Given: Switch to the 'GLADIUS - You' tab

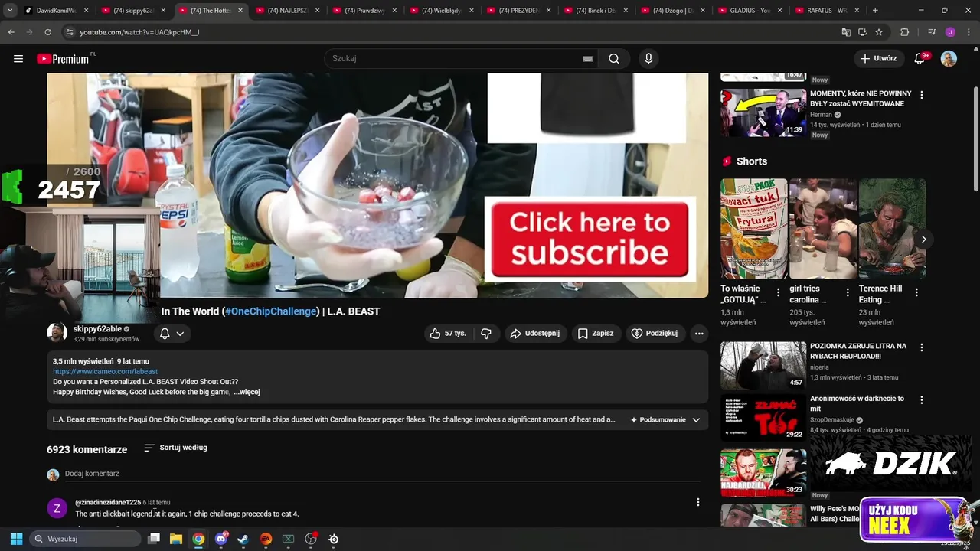Looking at the screenshot, I should coord(750,11).
